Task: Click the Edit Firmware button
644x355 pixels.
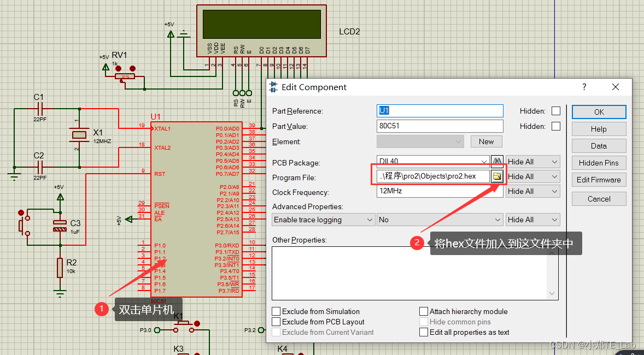Action: coord(599,180)
